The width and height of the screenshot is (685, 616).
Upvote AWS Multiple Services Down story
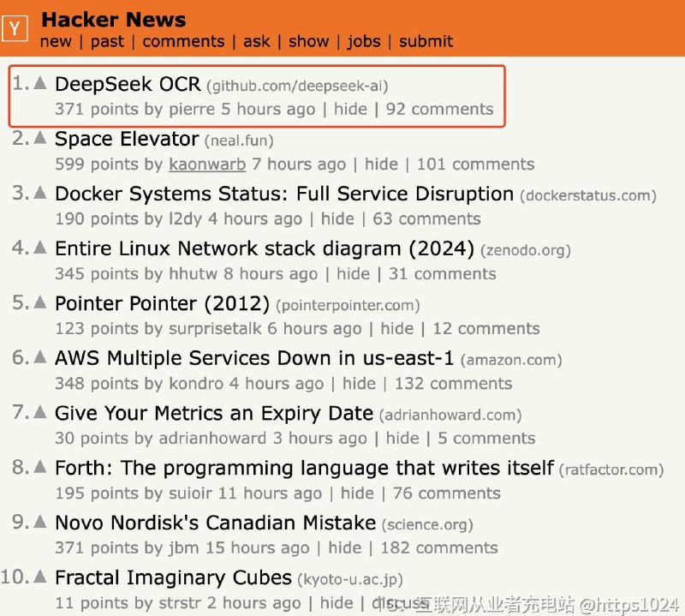(39, 357)
